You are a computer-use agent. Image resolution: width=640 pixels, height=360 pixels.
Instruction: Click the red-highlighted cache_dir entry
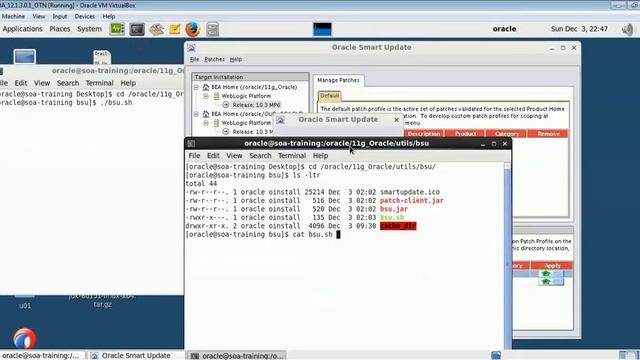pos(398,226)
